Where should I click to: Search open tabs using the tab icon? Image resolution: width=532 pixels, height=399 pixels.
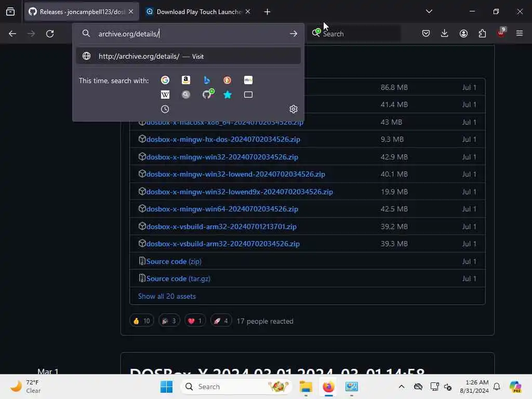[x=248, y=95]
